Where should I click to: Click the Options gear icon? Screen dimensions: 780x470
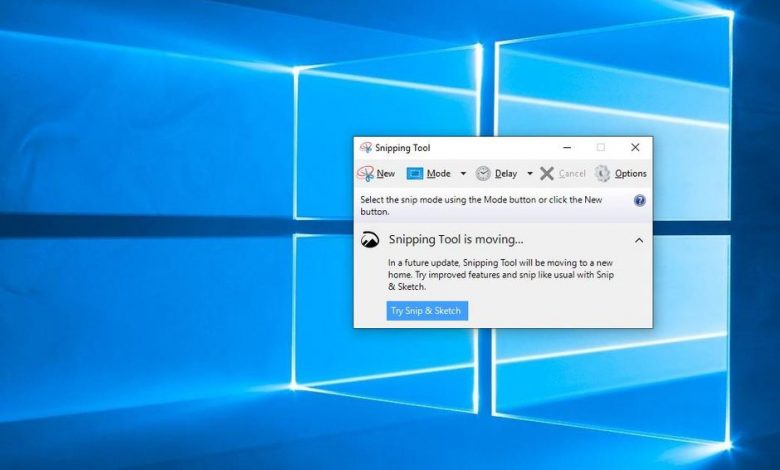click(602, 173)
